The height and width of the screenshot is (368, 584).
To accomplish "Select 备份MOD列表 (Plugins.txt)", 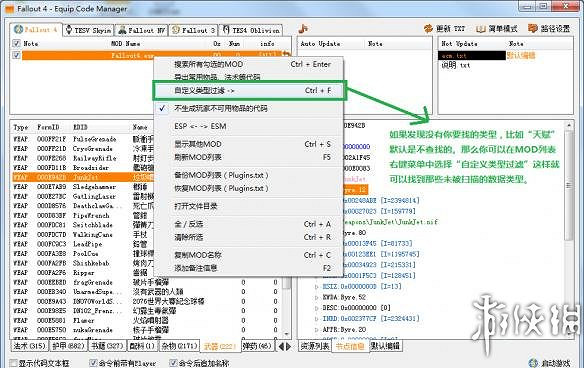I will point(248,175).
